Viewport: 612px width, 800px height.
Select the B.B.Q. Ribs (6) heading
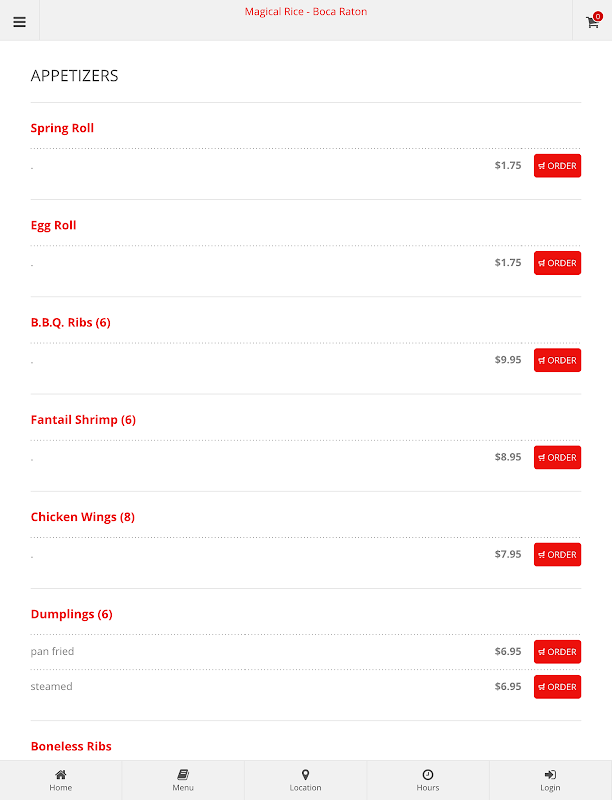tap(70, 322)
